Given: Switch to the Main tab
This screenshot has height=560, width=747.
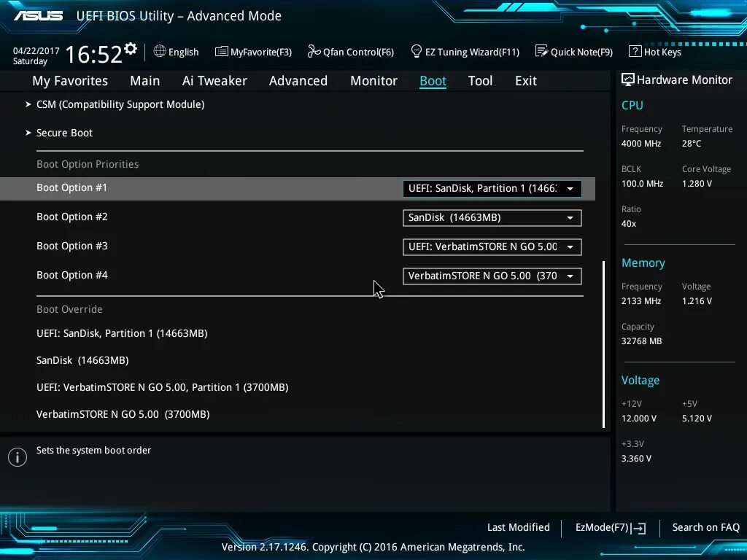Looking at the screenshot, I should click(x=145, y=81).
